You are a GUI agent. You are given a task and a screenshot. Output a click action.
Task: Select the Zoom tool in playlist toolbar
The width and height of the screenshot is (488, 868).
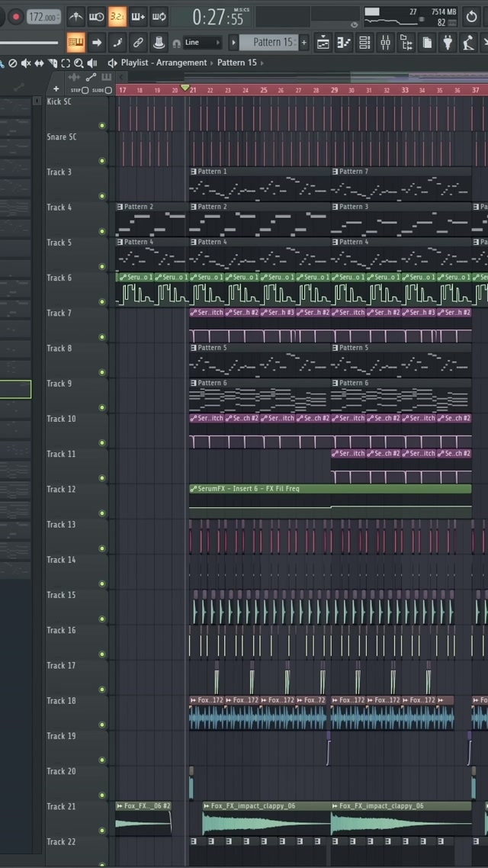[79, 63]
